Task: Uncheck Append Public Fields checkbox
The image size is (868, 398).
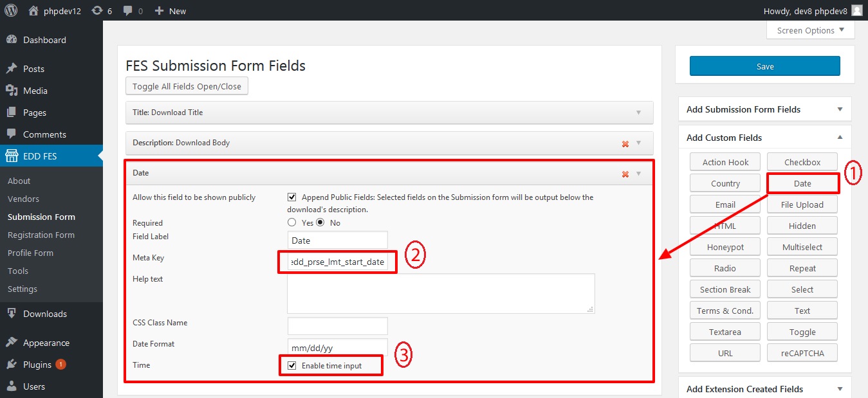Action: coord(292,197)
